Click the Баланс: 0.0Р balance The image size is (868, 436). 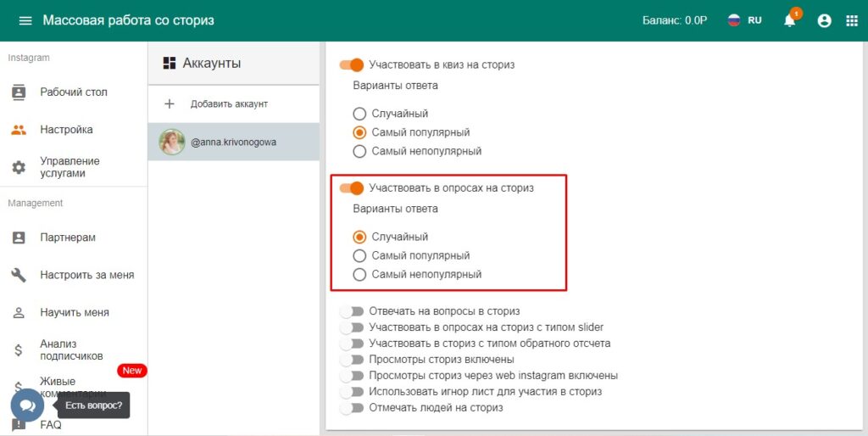pos(675,21)
